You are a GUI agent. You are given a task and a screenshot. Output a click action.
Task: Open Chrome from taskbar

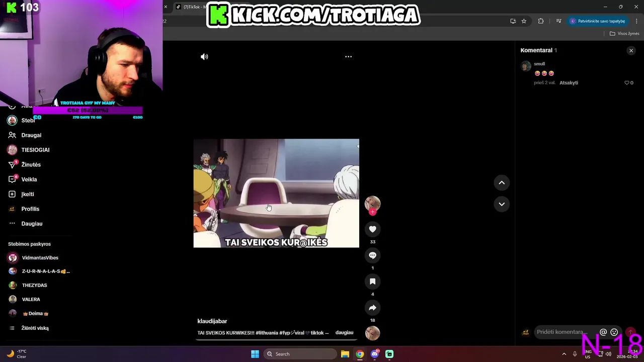(x=360, y=354)
